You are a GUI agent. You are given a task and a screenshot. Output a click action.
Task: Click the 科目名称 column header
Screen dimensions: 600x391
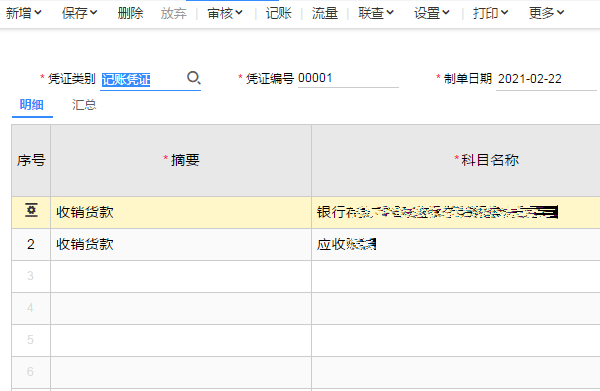[x=456, y=160]
